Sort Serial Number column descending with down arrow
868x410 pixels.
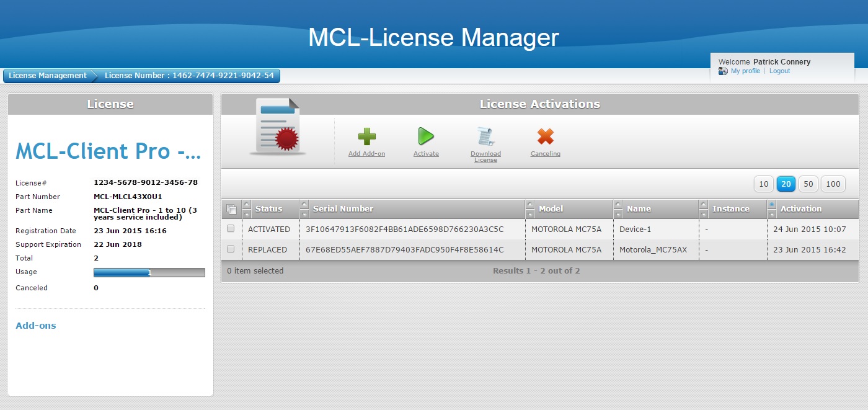pos(304,214)
